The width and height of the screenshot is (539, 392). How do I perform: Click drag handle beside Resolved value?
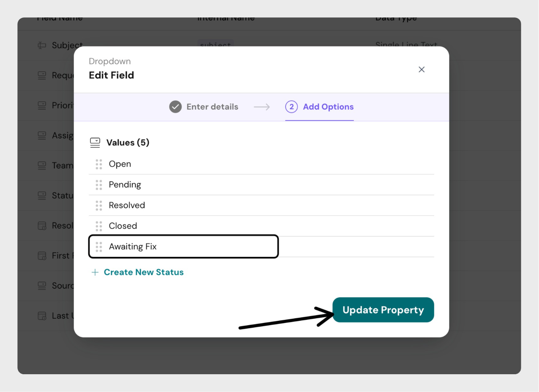99,205
